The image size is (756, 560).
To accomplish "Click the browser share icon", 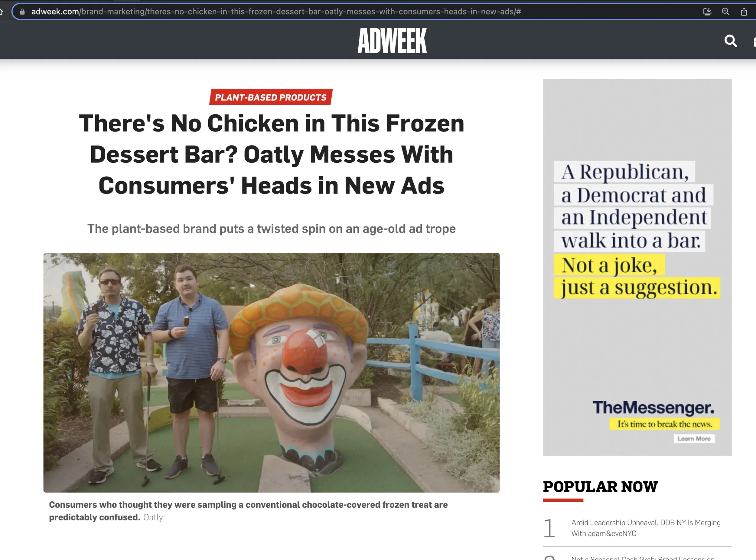I will coord(744,12).
